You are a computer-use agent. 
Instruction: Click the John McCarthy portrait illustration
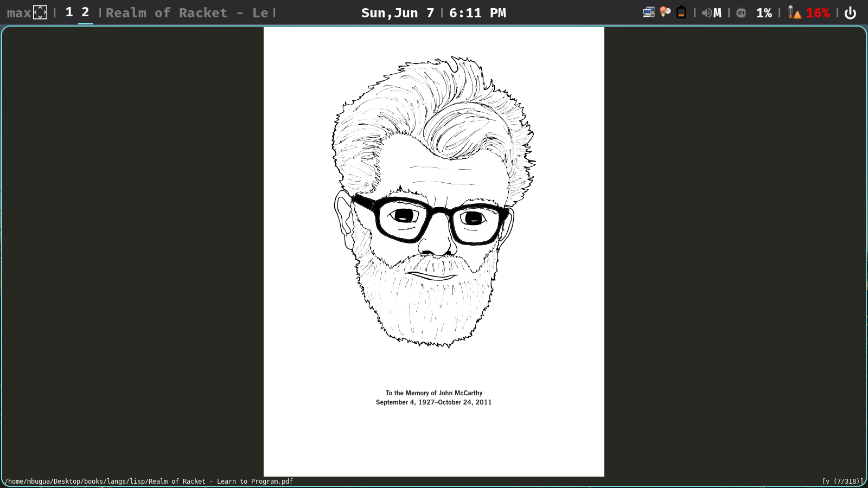click(x=433, y=202)
